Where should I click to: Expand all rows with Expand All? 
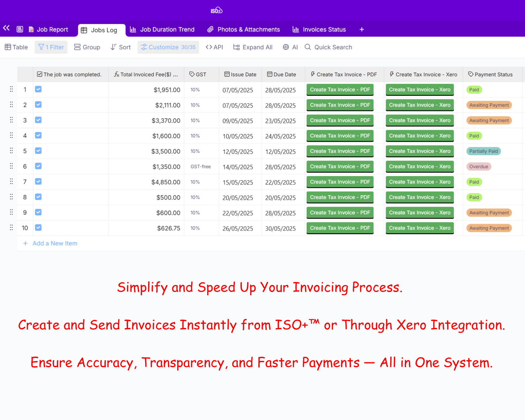point(253,47)
